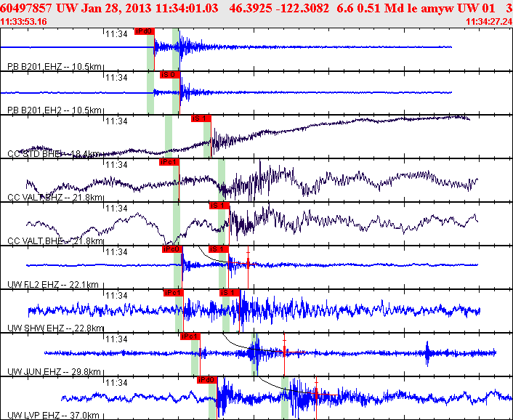Image resolution: width=513 pixels, height=420 pixels.
Task: Click the green predicted S window on LVP trace
Action: coord(285,398)
